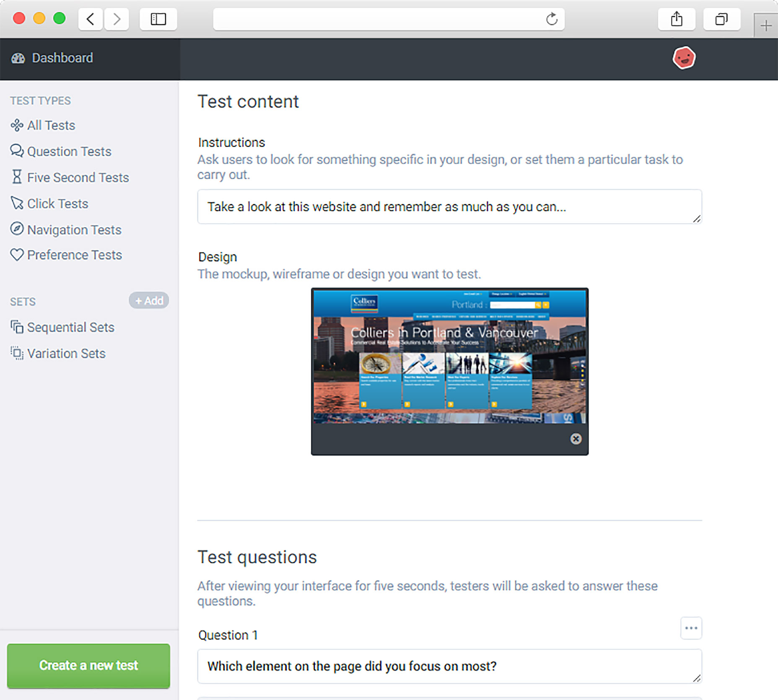Reload page with refresh icon
The width and height of the screenshot is (778, 700).
click(x=552, y=19)
